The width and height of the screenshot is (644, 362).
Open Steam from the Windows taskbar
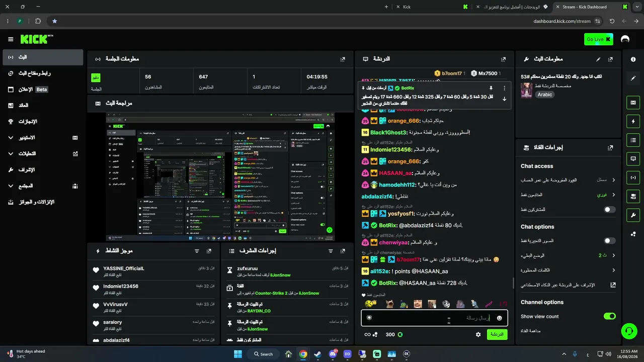click(x=317, y=354)
